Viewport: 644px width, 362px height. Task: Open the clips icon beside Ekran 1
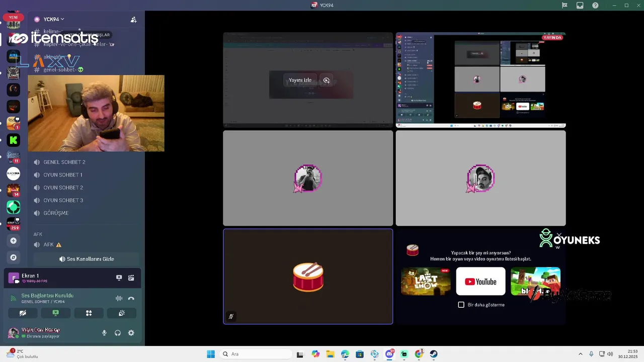(x=131, y=278)
